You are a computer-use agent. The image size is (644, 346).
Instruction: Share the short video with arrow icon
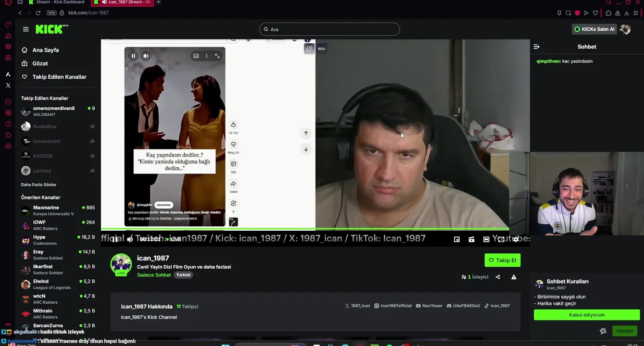233,184
